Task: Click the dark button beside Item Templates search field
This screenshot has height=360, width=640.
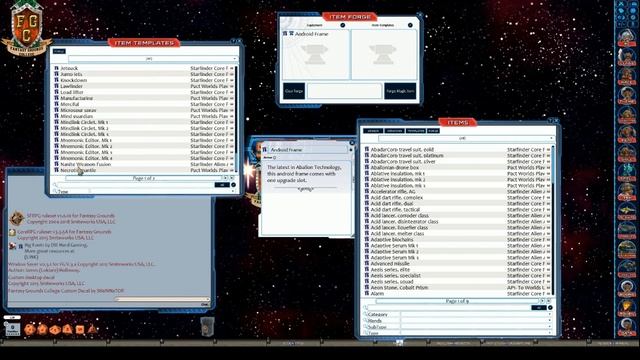Action: [222, 184]
